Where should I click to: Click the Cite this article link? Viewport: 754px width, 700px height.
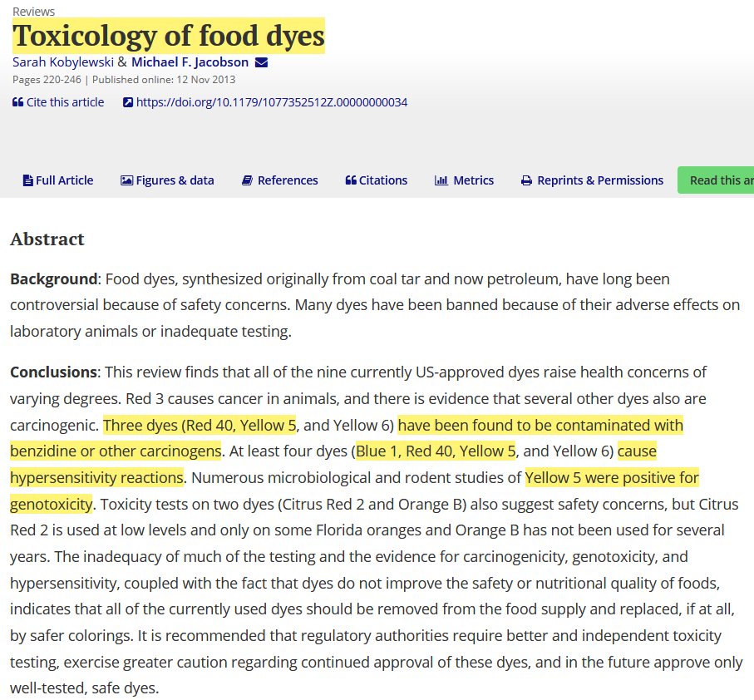65,102
